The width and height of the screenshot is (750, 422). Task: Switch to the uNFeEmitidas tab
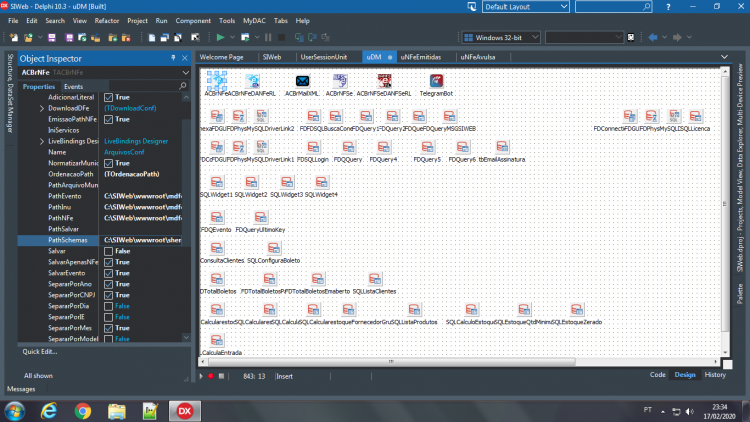coord(420,57)
